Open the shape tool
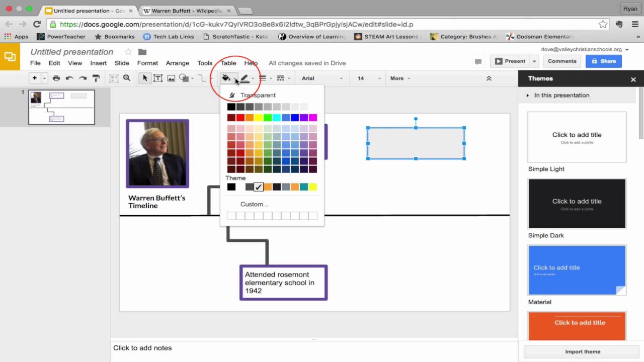644x362 pixels. tap(184, 78)
